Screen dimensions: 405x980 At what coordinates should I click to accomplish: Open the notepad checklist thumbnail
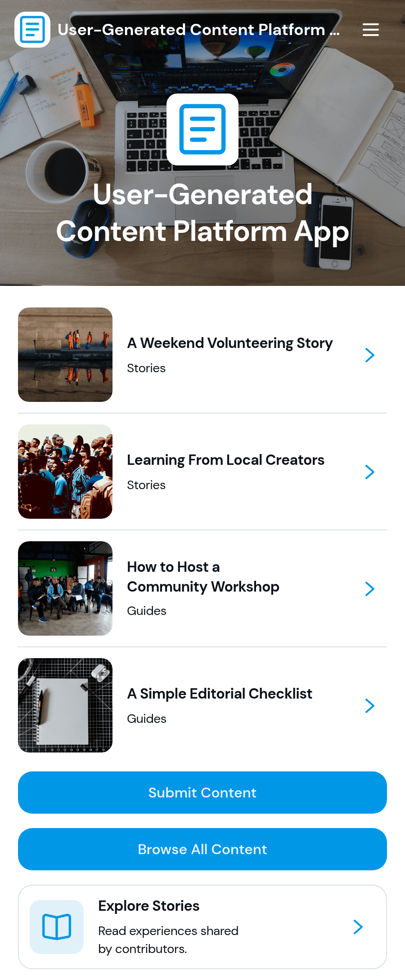tap(65, 705)
